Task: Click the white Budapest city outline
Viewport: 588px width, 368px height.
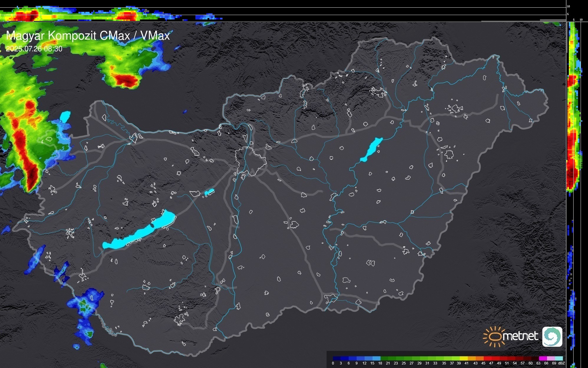Action: point(251,161)
